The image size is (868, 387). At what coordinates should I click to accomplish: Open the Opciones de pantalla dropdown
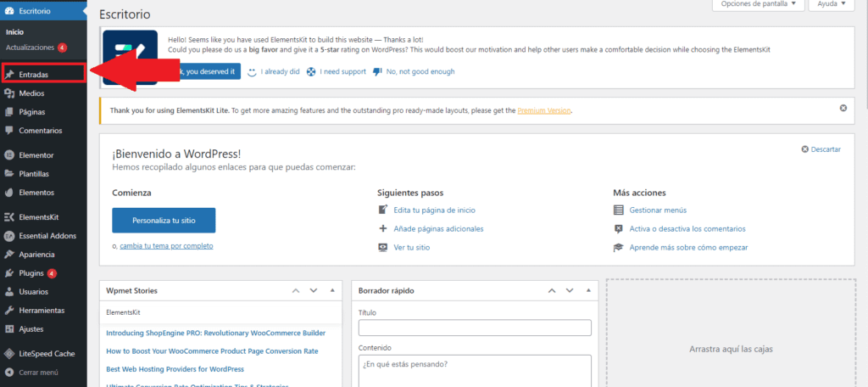point(758,4)
